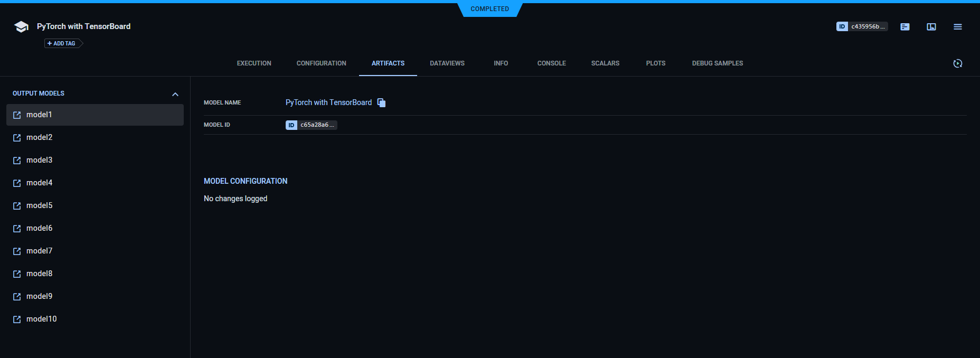The width and height of the screenshot is (980, 358).
Task: Open model2 via its external link icon
Action: 17,138
